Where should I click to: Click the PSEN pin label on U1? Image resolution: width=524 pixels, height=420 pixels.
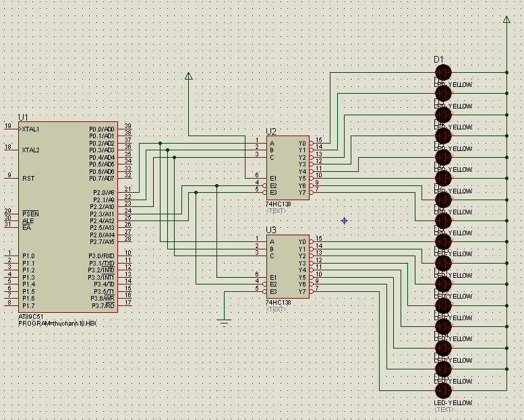pyautogui.click(x=30, y=214)
